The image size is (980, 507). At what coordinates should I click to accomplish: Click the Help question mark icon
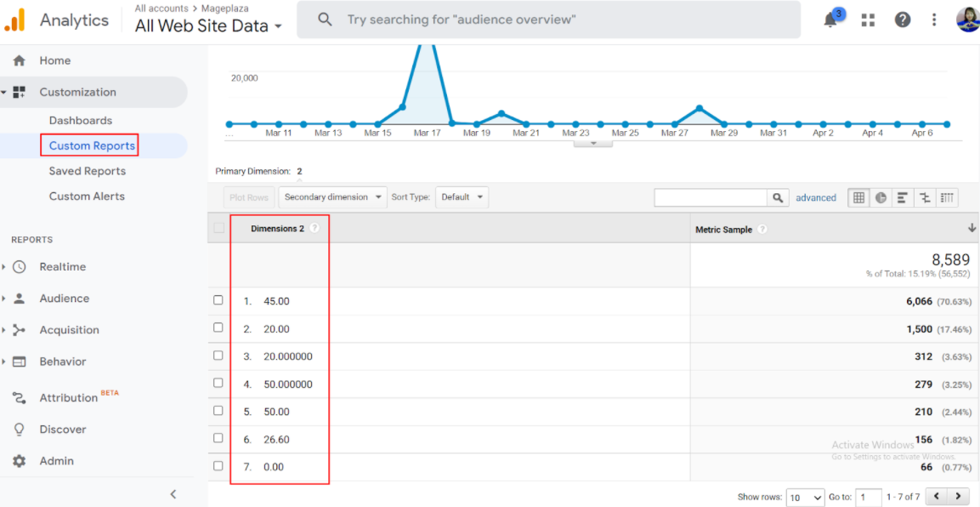(x=903, y=20)
